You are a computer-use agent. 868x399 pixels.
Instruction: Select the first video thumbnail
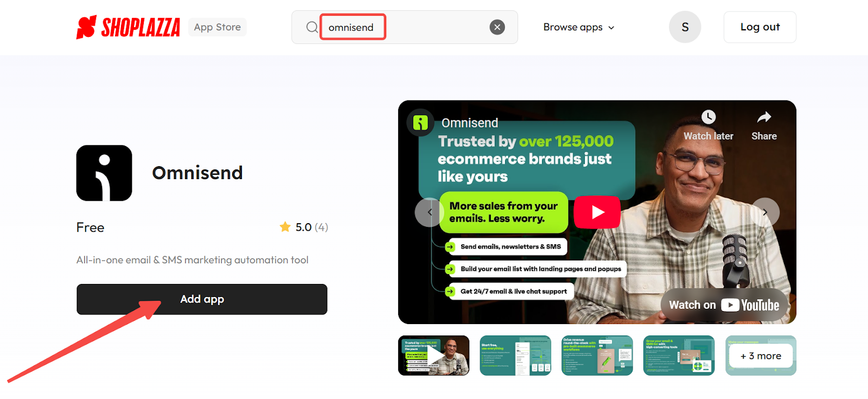[434, 356]
